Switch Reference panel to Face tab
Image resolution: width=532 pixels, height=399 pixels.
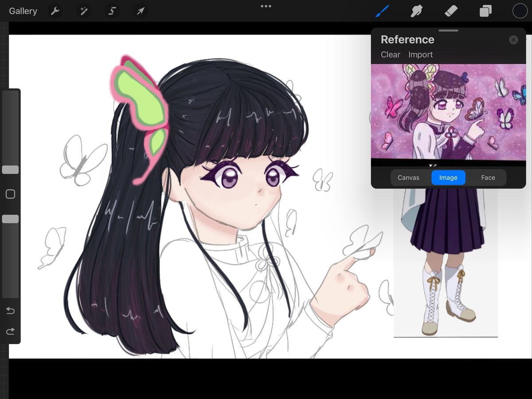488,177
